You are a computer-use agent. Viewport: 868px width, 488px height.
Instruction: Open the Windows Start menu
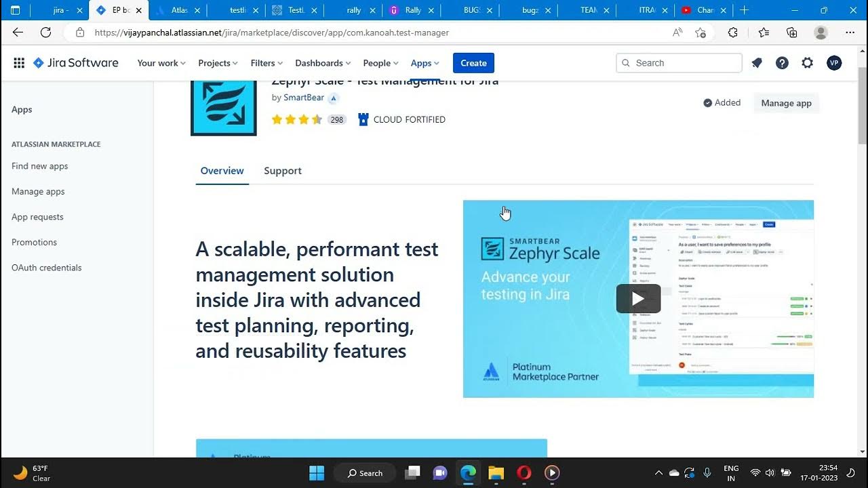click(x=317, y=472)
